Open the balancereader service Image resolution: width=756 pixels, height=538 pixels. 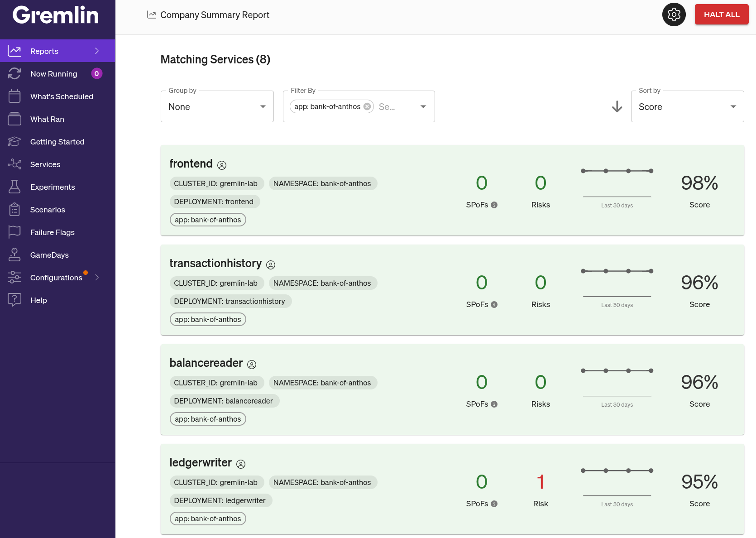coord(206,363)
